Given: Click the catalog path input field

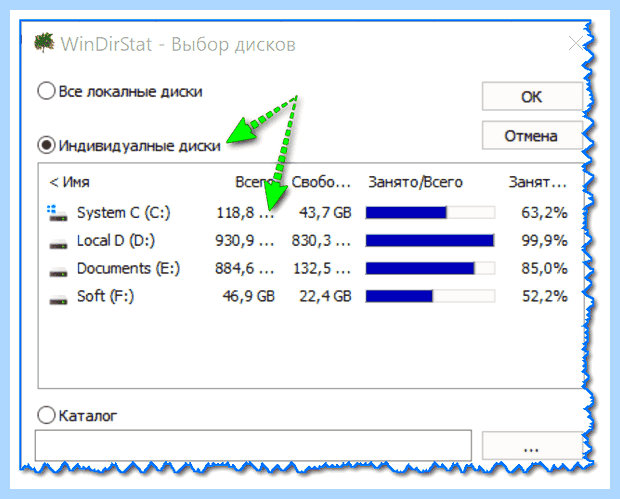Looking at the screenshot, I should point(253,445).
